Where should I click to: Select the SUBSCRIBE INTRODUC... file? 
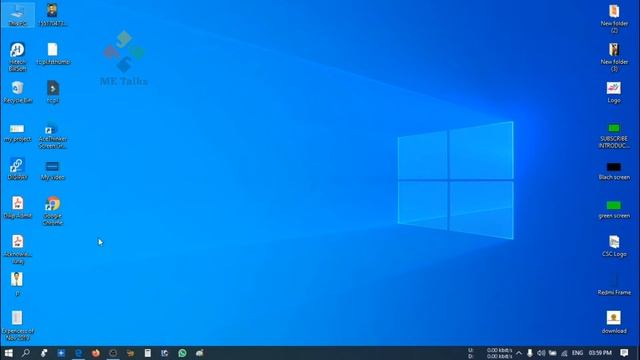[x=614, y=136]
